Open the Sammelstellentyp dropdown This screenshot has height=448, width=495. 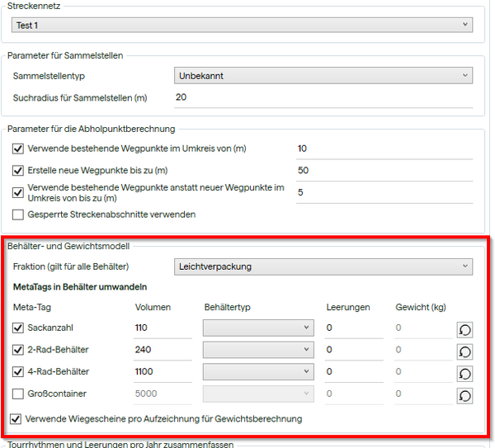pyautogui.click(x=323, y=76)
